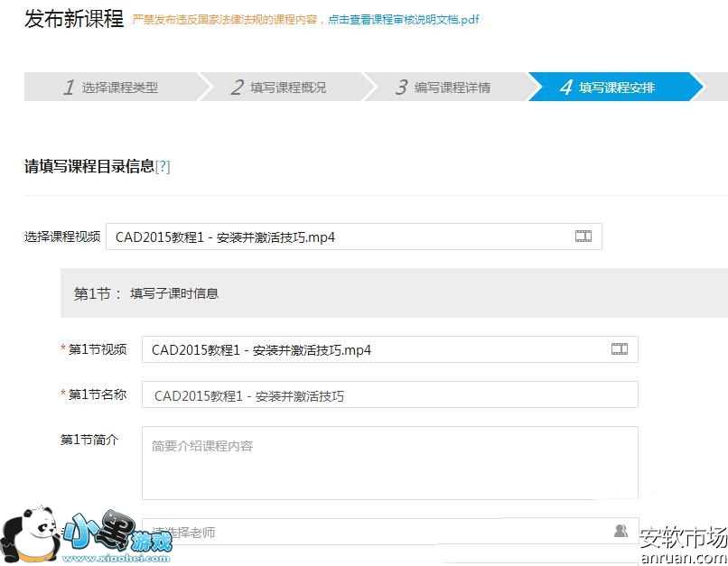Click the 第1节视频 label

pos(98,349)
